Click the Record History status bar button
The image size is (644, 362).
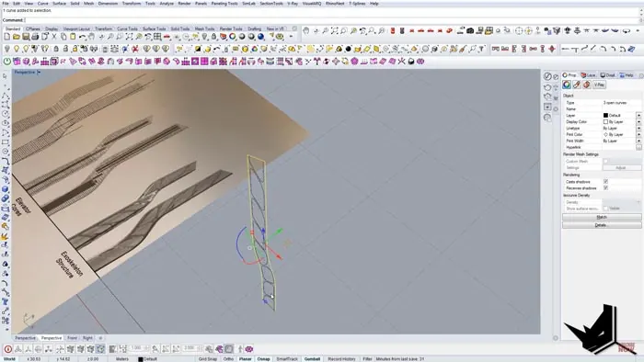(x=341, y=358)
